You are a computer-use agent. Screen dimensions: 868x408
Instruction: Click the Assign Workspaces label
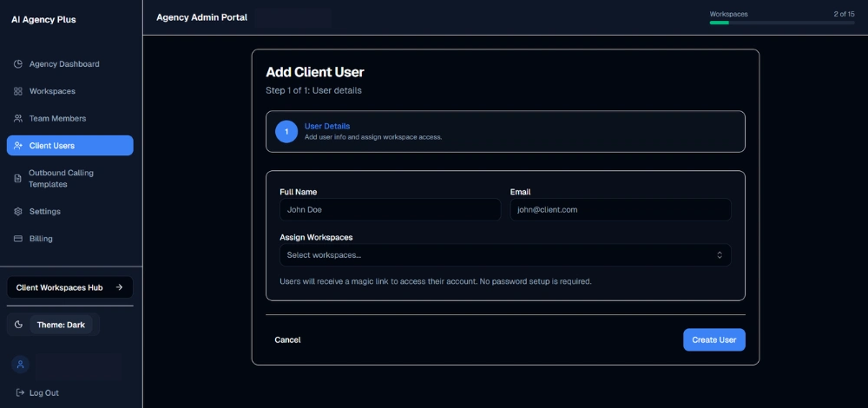click(316, 238)
